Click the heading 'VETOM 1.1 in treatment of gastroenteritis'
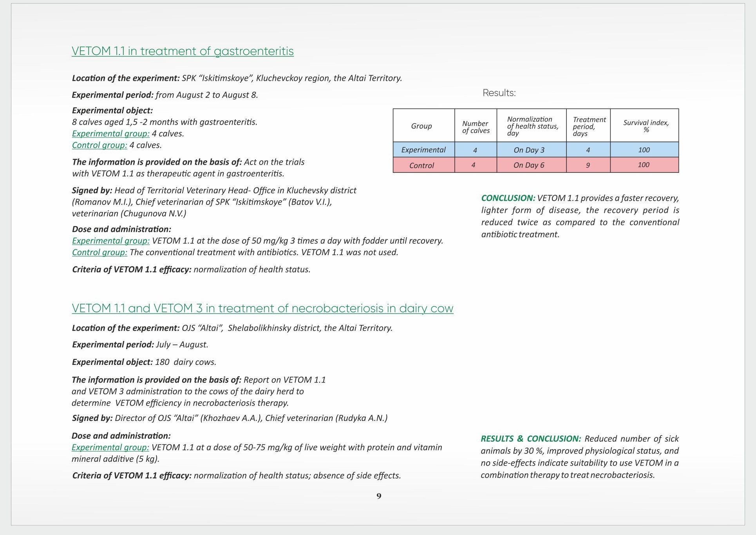The height and width of the screenshot is (535, 756). click(x=183, y=51)
